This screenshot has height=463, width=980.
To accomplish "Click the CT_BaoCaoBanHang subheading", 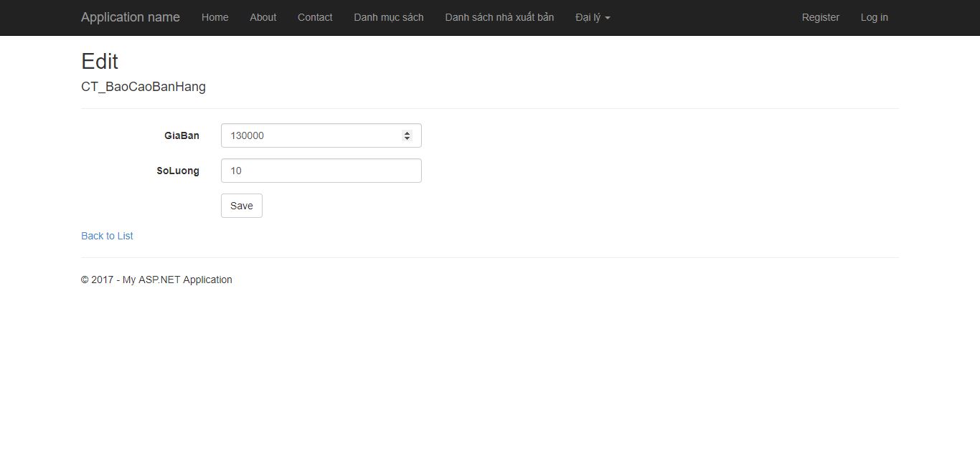I will click(x=143, y=87).
